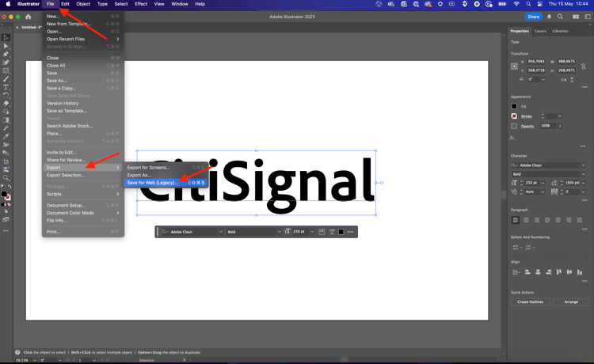Select the Pen tool
This screenshot has width=594, height=364.
[x=6, y=55]
